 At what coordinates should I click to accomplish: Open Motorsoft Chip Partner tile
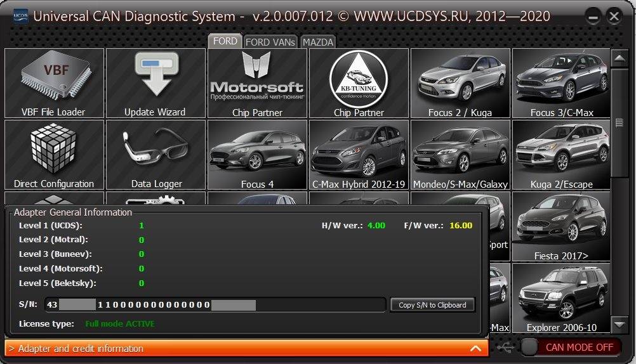257,83
